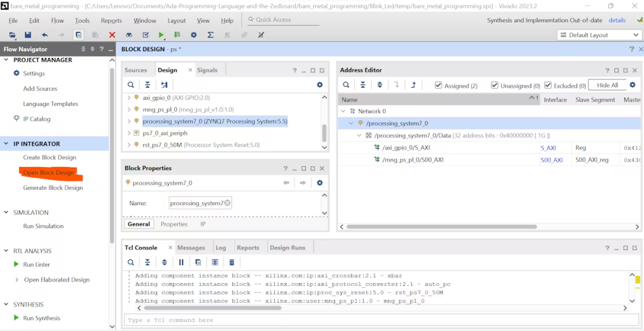
Task: Open Block Properties settings gear
Action: [320, 182]
